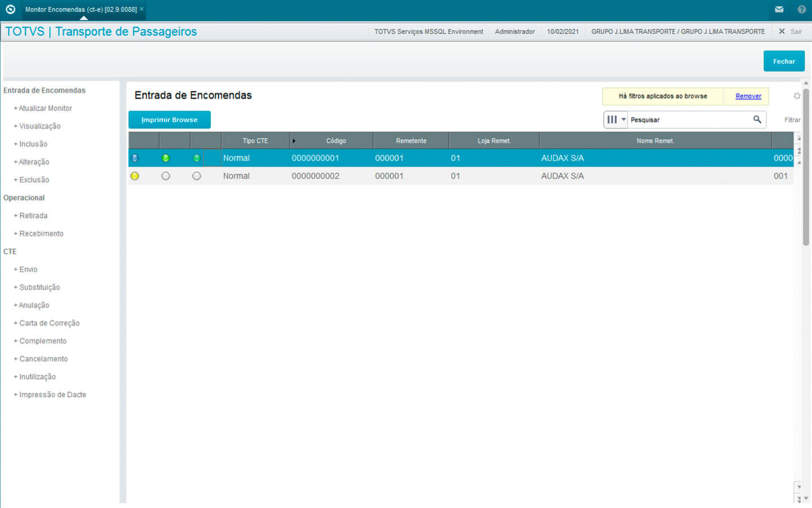Click the help question mark icon
The height and width of the screenshot is (508, 812).
[x=801, y=10]
